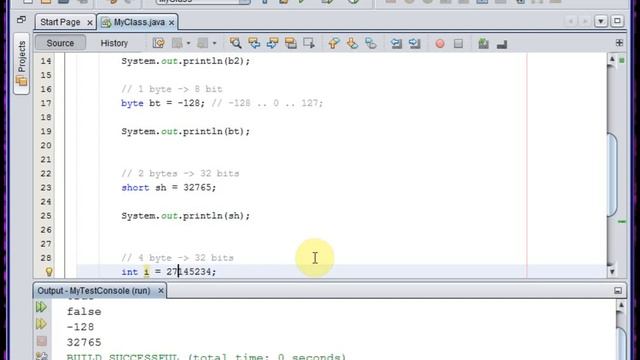Click comment '// 2 bytes -> 32 bits'
640x360 pixels.
[180, 173]
